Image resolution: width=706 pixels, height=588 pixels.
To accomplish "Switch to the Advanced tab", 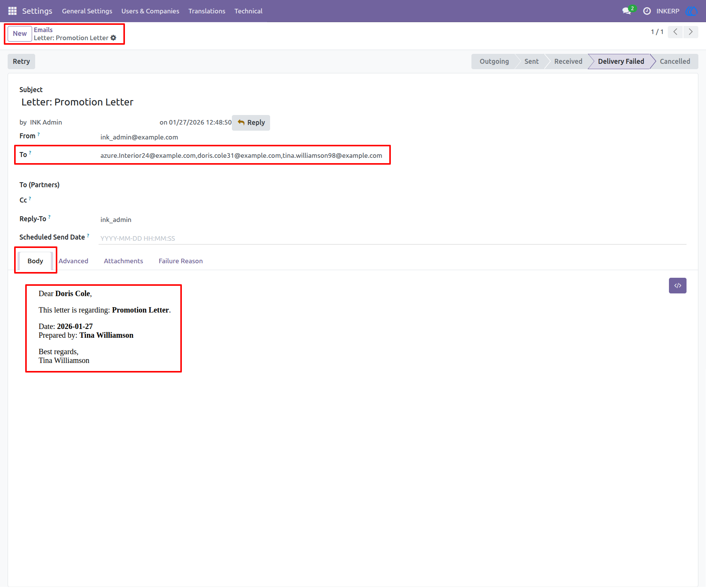I will (73, 261).
